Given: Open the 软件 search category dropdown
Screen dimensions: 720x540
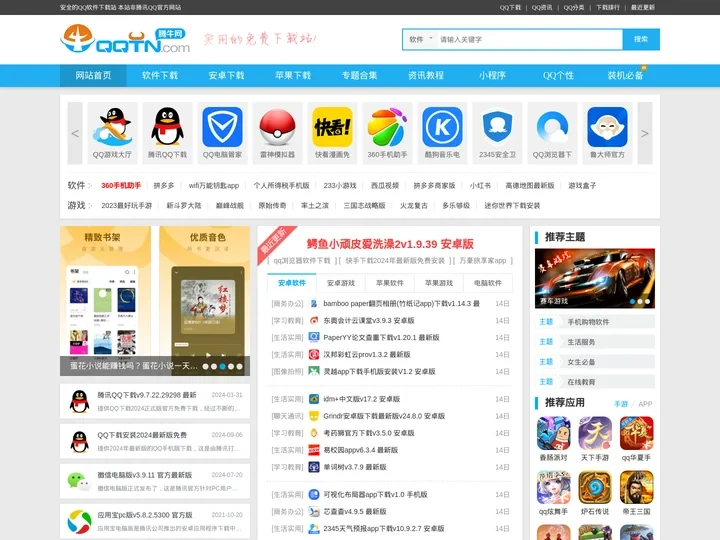Looking at the screenshot, I should pos(421,39).
